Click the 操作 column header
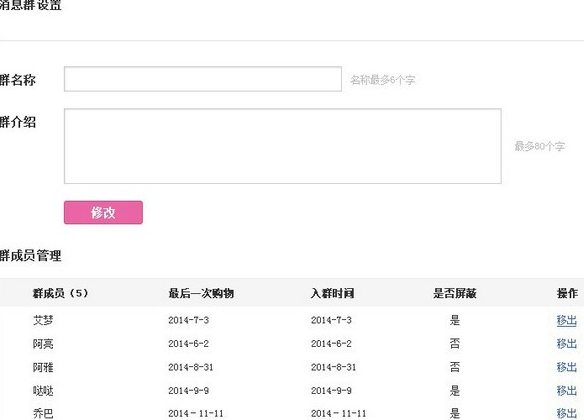 pos(568,293)
